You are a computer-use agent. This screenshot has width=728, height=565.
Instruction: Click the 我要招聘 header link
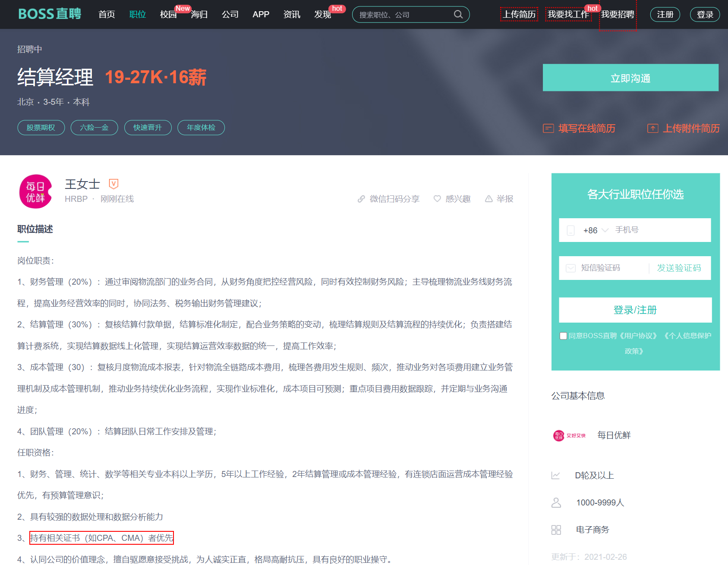pyautogui.click(x=618, y=15)
